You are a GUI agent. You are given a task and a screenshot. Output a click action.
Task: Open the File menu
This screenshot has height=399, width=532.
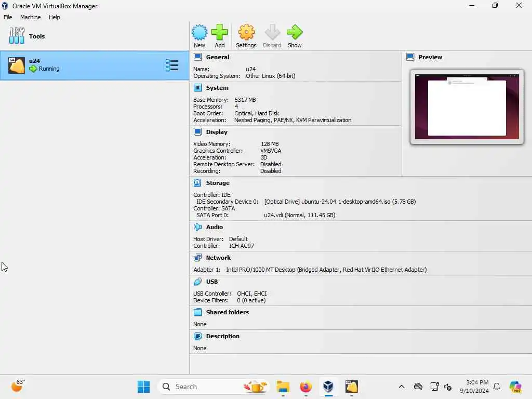(x=8, y=17)
